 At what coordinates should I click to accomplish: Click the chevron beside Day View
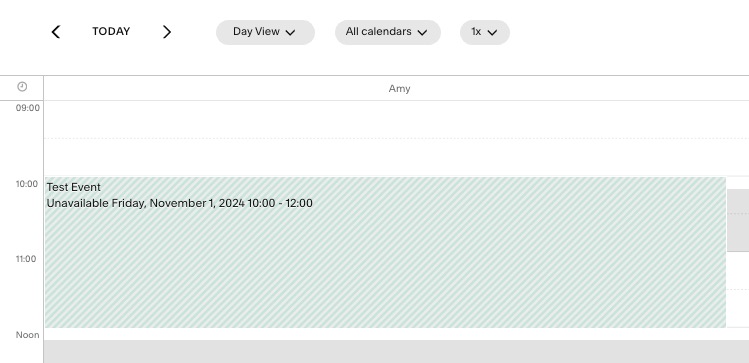coord(290,32)
